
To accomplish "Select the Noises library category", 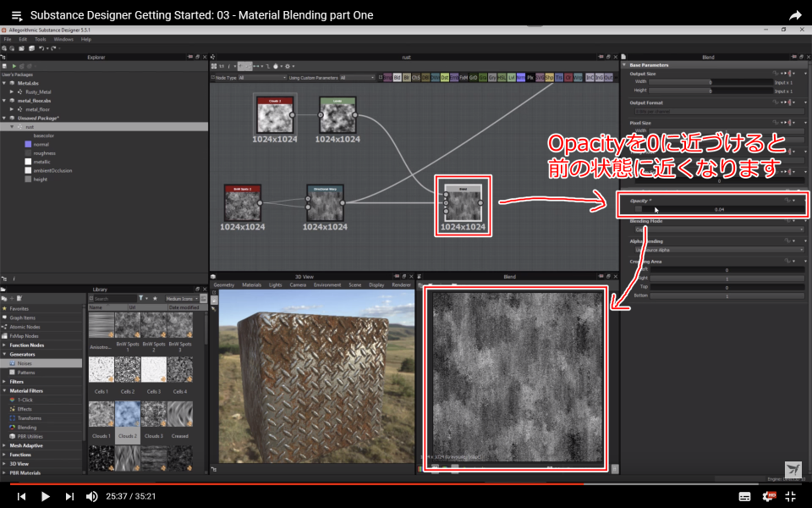I will pyautogui.click(x=41, y=363).
